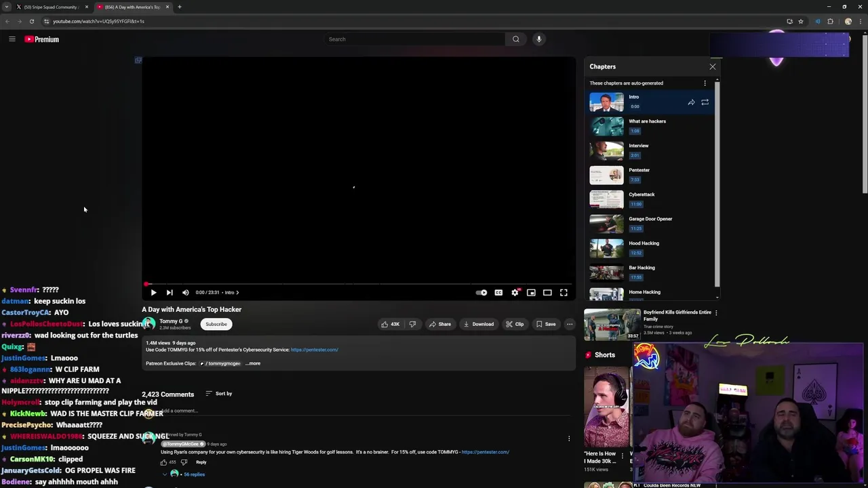Save video to playlist
The image size is (868, 488).
coord(546,324)
